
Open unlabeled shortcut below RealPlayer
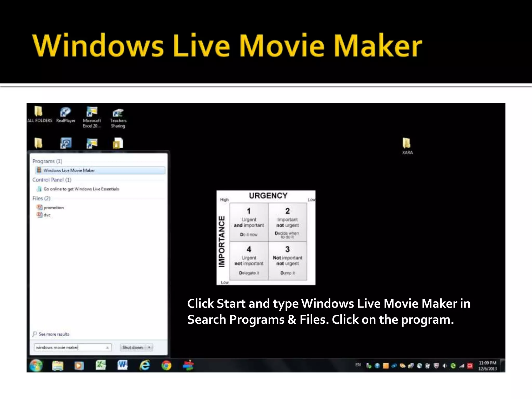pyautogui.click(x=65, y=143)
